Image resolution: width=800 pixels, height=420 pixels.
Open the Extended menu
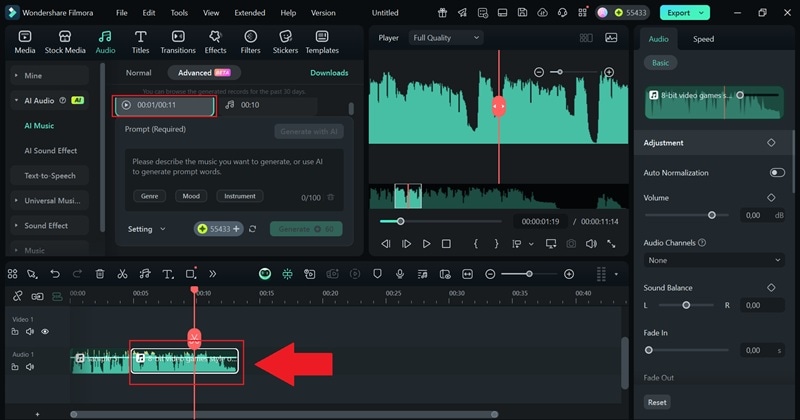249,13
